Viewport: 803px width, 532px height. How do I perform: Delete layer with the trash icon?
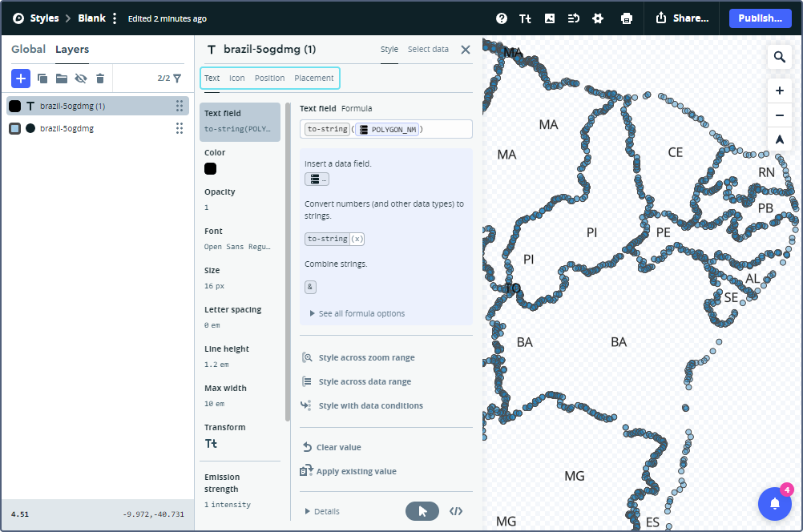[x=100, y=79]
